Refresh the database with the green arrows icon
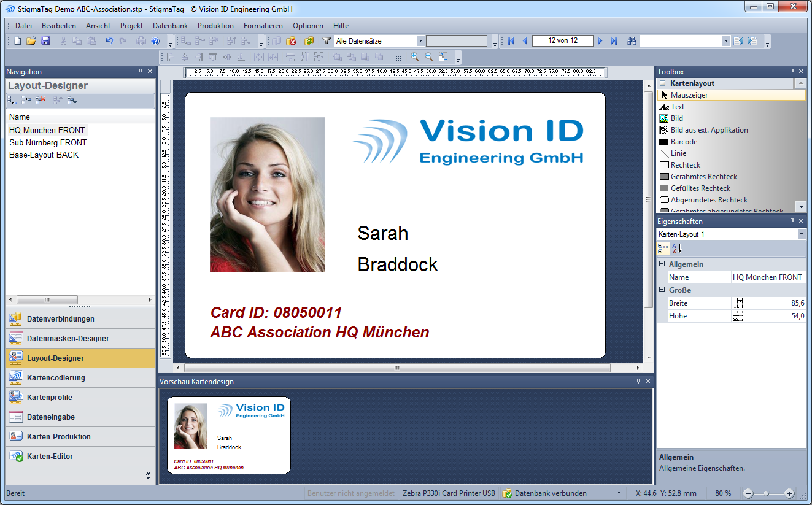 pos(309,41)
